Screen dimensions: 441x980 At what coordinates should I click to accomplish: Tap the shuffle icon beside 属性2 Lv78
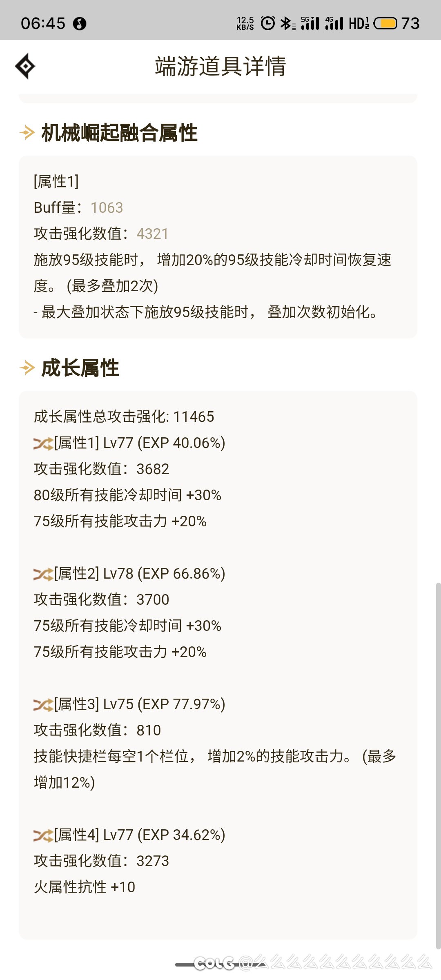(x=43, y=574)
